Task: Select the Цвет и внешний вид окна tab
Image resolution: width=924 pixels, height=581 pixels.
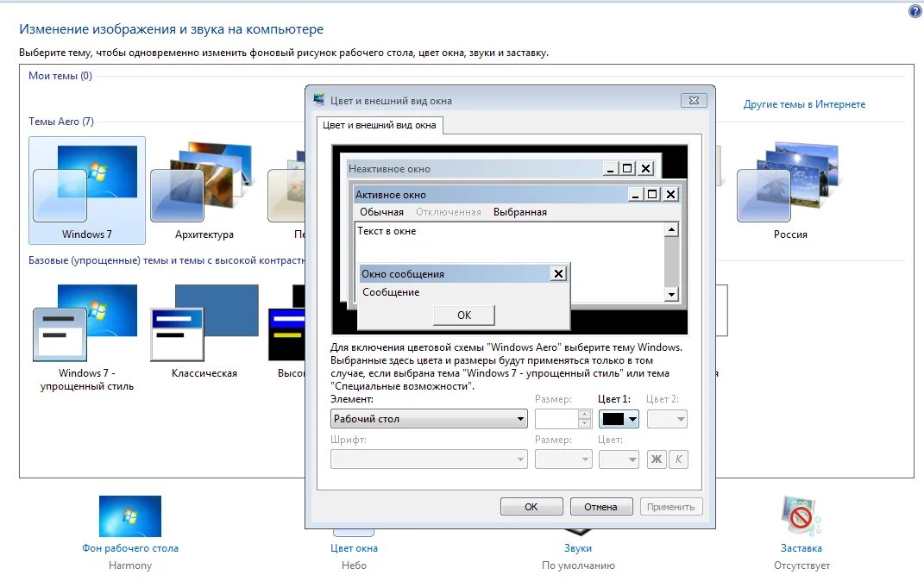Action: [380, 125]
